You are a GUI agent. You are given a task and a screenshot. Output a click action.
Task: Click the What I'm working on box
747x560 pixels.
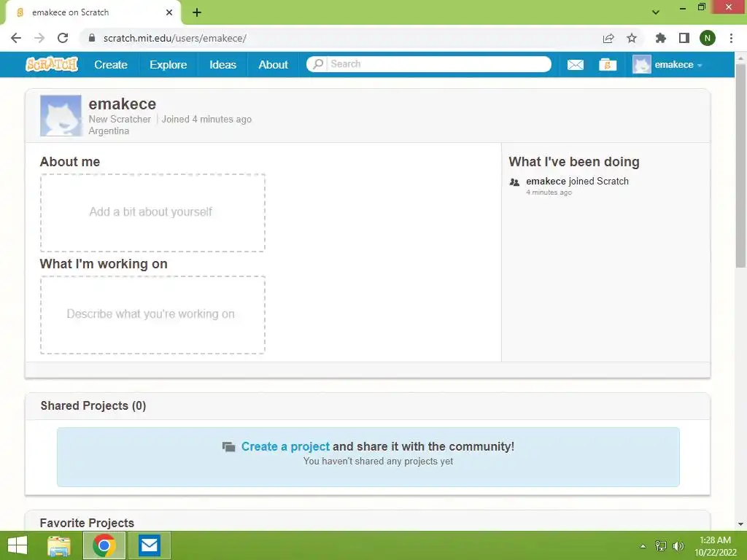point(152,315)
